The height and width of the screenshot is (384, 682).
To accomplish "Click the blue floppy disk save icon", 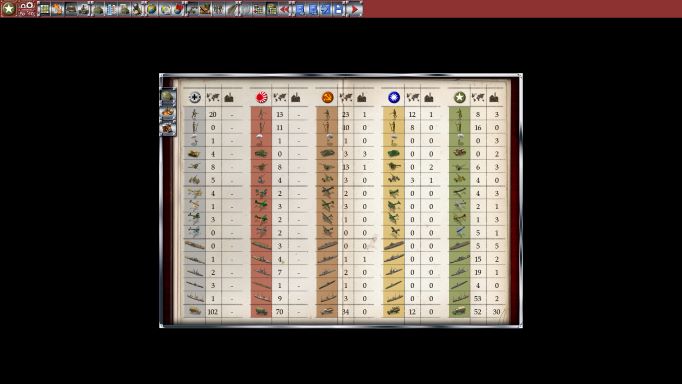I will (x=338, y=9).
